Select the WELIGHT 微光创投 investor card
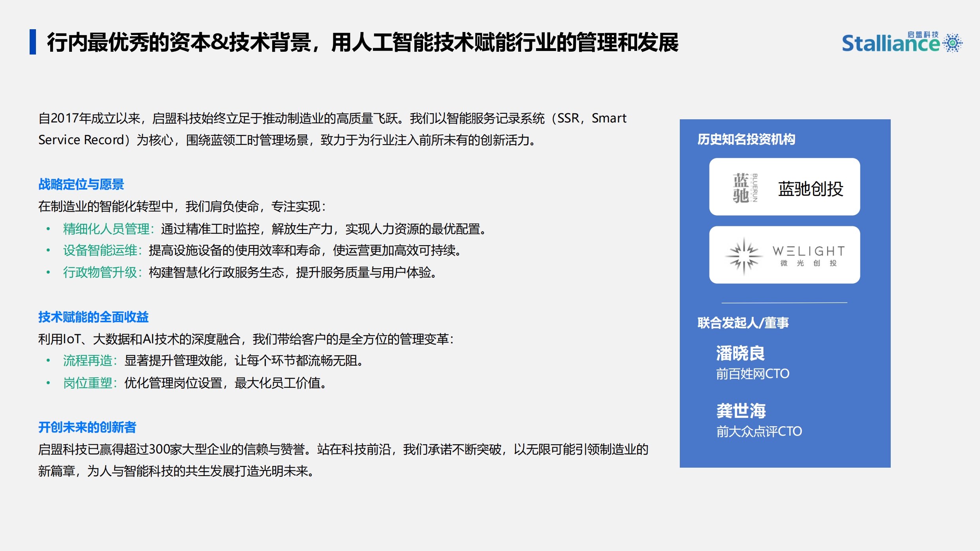Image resolution: width=980 pixels, height=551 pixels. pyautogui.click(x=784, y=255)
